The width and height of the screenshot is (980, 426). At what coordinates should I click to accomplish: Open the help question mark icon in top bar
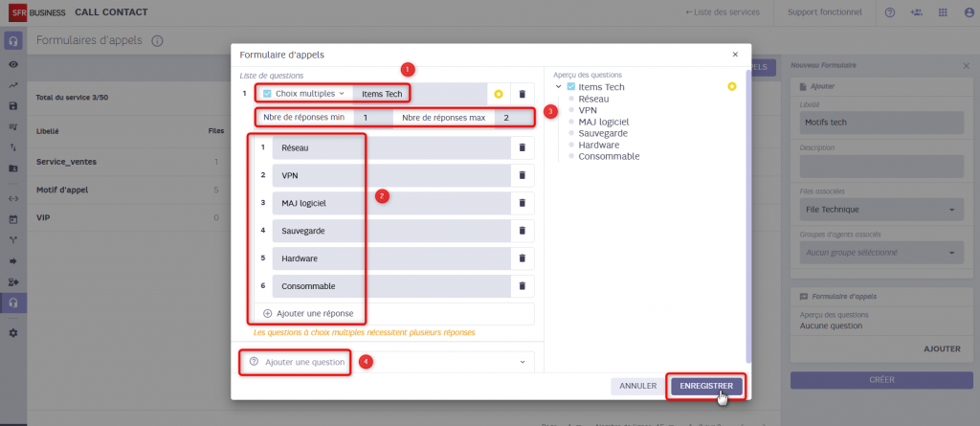[x=890, y=12]
